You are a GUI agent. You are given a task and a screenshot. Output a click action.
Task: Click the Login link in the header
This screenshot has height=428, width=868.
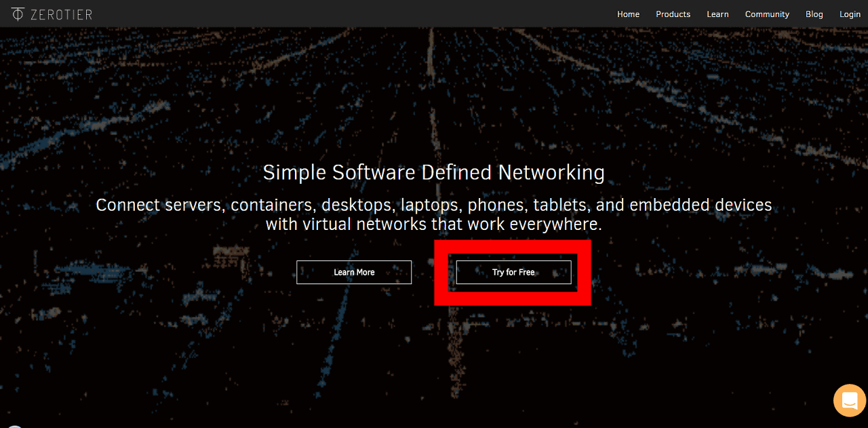(x=850, y=14)
